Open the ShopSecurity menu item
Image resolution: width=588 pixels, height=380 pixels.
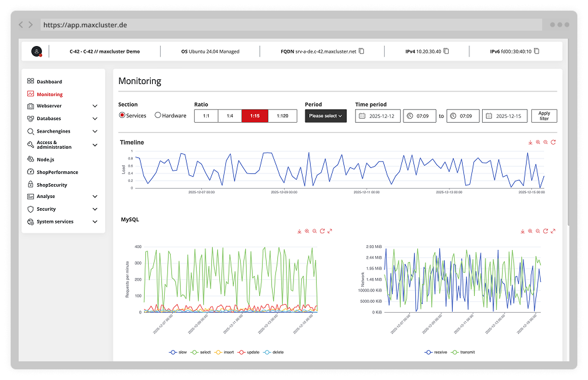52,185
